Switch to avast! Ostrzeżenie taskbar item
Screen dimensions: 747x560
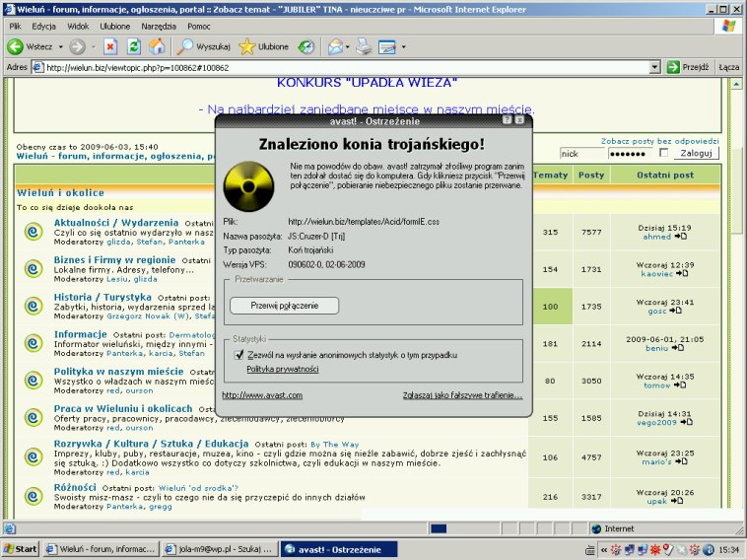[x=339, y=549]
